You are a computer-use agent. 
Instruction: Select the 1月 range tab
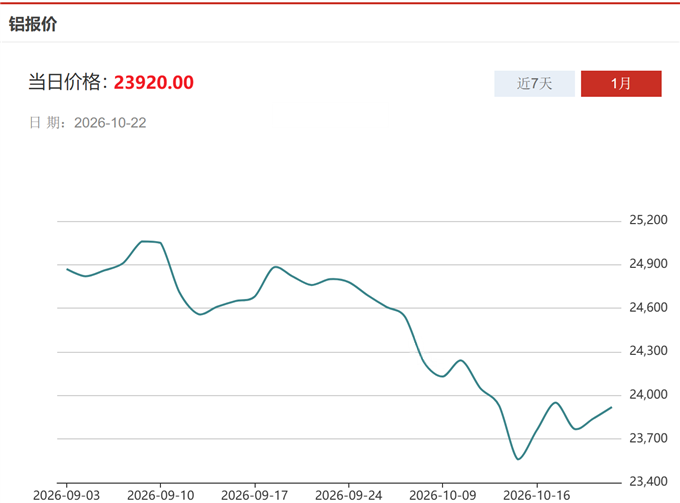621,84
